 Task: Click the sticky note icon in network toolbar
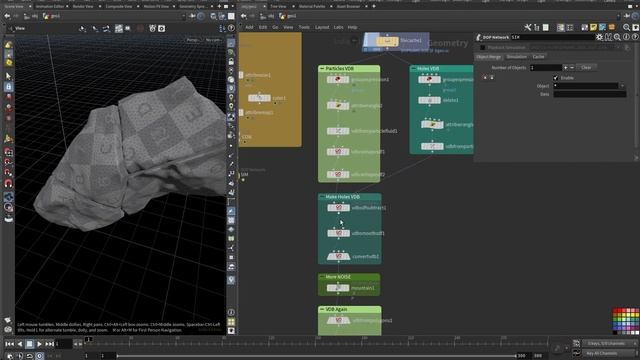pos(593,27)
